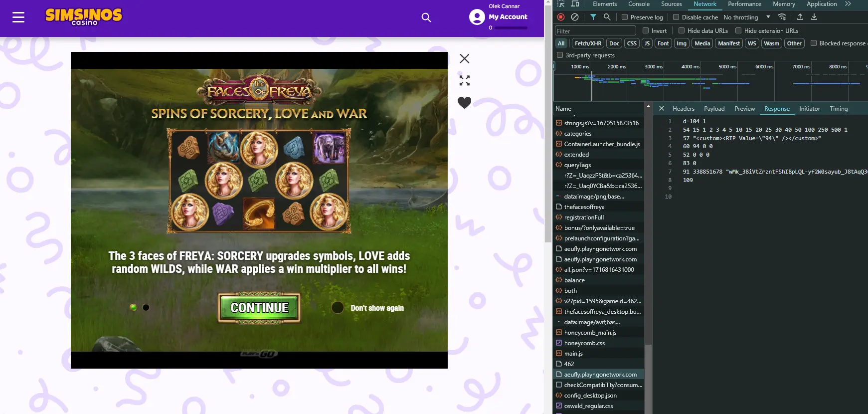Filter requests by Img type

click(681, 43)
